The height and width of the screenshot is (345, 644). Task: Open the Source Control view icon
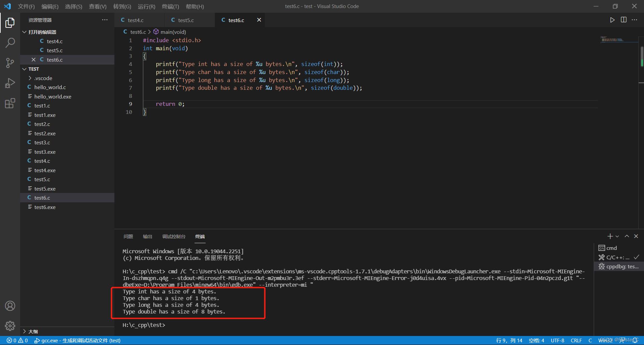click(10, 63)
